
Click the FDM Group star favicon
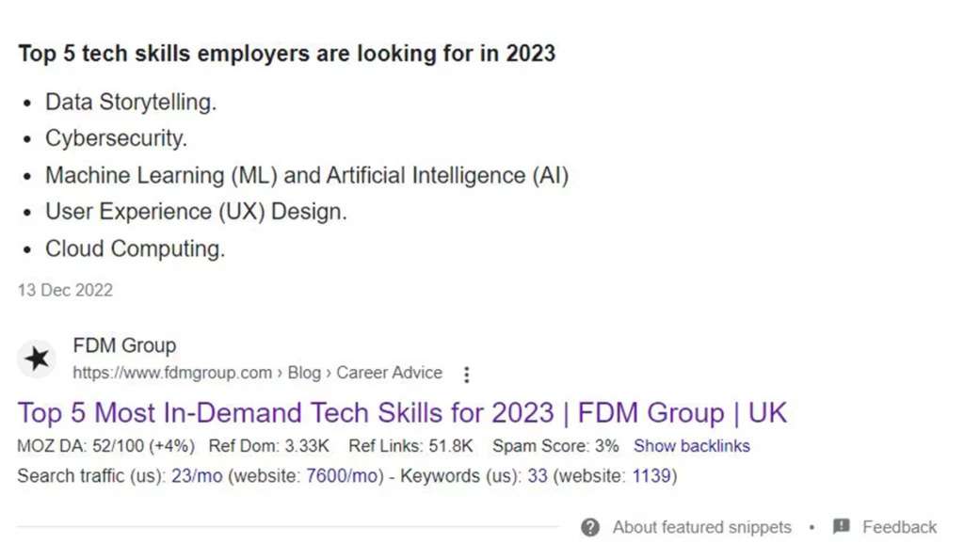(x=37, y=359)
